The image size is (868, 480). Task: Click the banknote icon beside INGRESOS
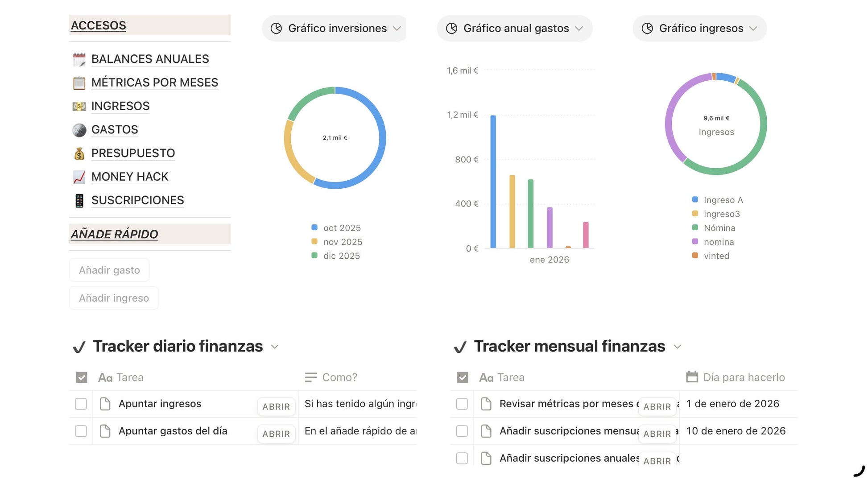[79, 106]
